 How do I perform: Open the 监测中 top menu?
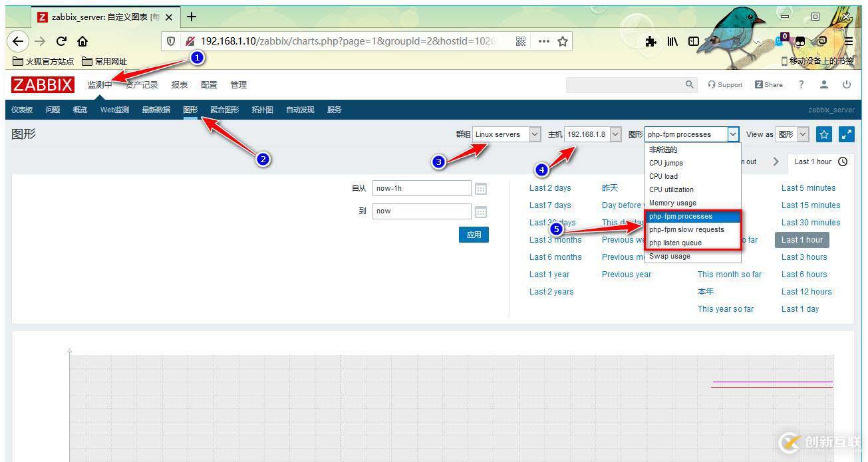pyautogui.click(x=100, y=84)
